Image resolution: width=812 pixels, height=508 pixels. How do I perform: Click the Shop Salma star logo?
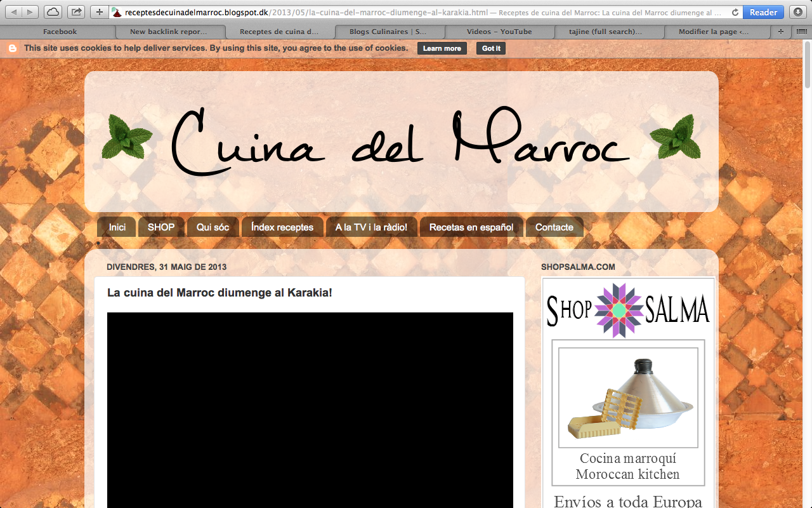point(619,311)
